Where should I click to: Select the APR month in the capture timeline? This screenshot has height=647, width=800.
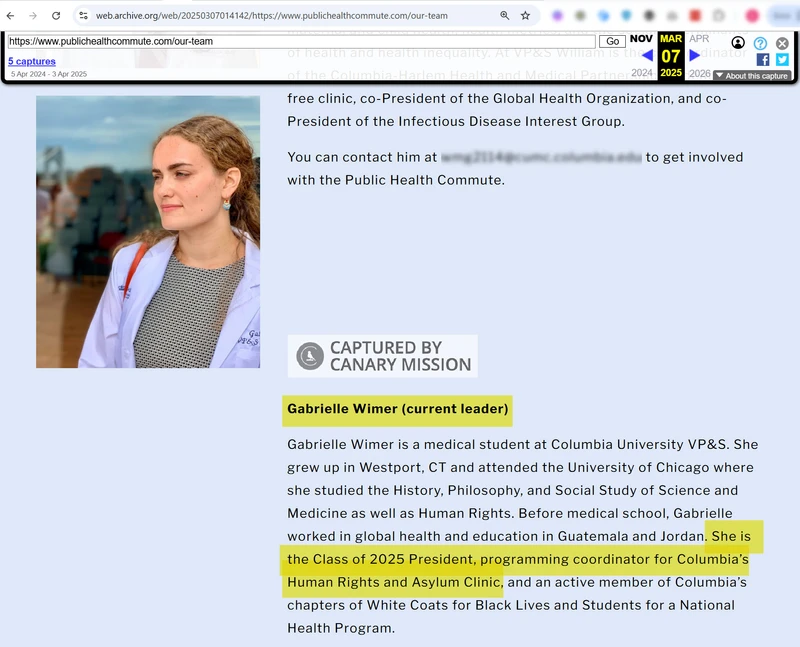[x=699, y=39]
